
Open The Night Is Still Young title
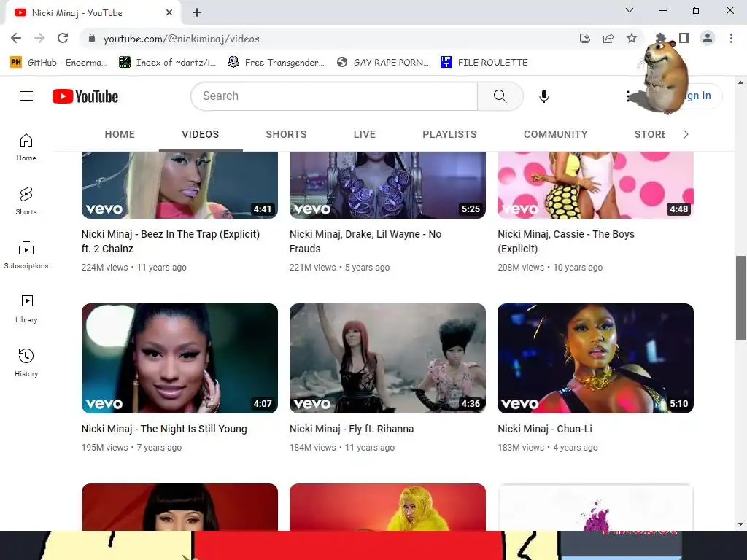tap(164, 429)
